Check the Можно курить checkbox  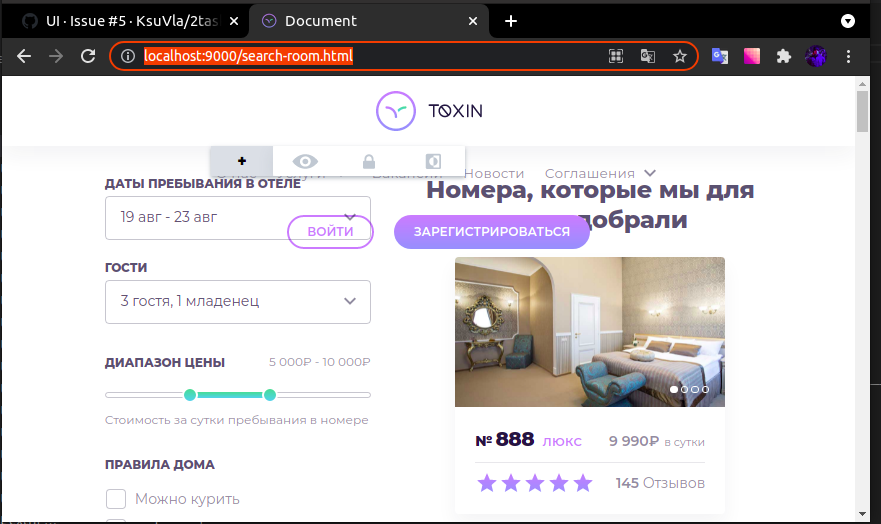click(x=116, y=499)
